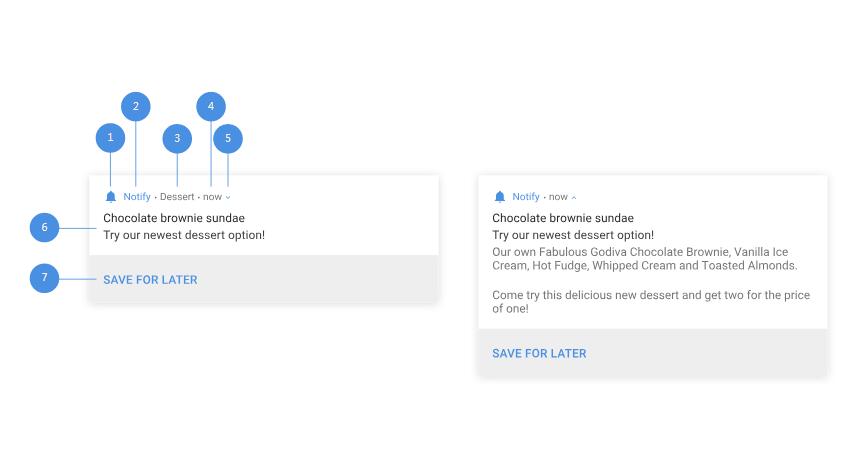Click the bell icon in the expanded notification
849x470 pixels.
500,197
